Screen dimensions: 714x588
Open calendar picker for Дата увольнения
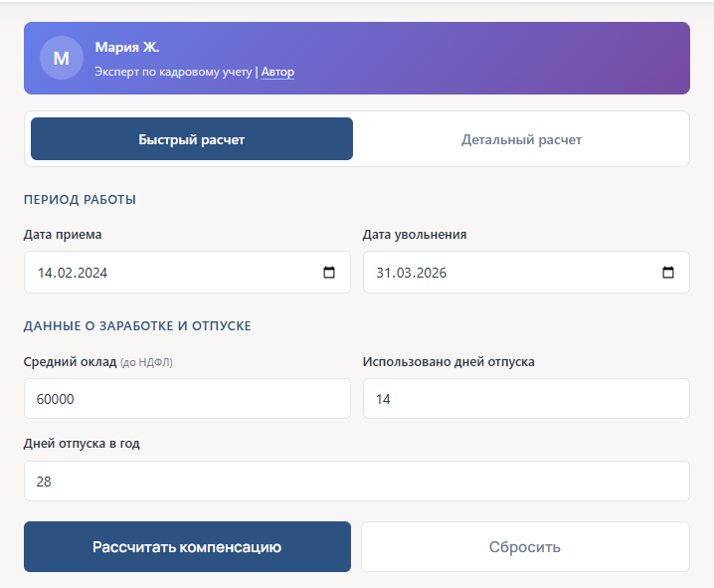[668, 273]
